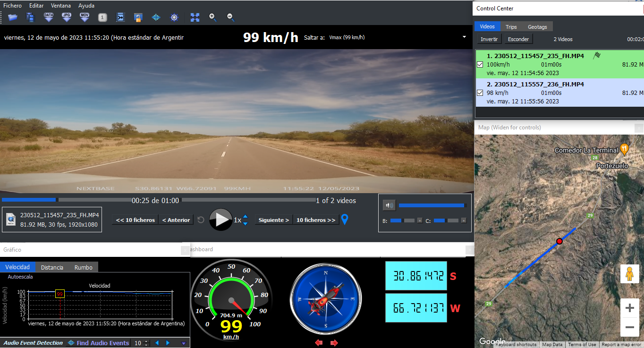Open the Saltar a Vmax dropdown
Screen dimensions: 644x348
click(464, 37)
